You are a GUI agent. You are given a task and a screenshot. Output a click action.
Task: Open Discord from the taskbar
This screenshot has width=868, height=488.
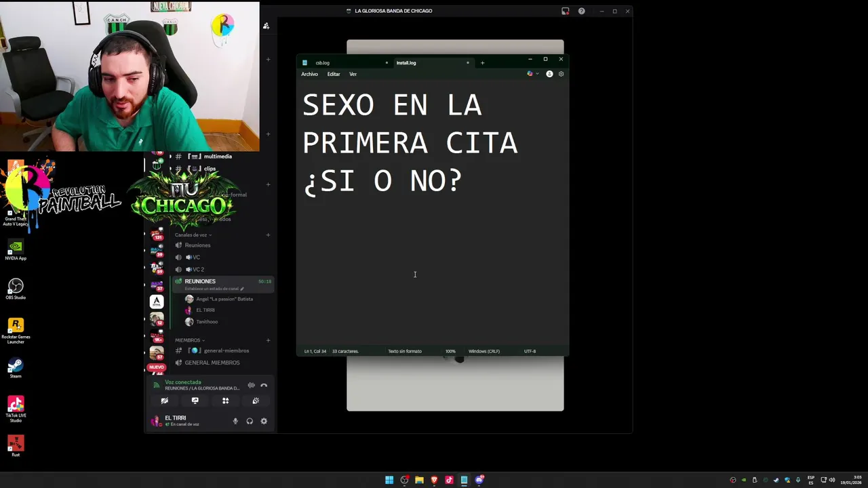pyautogui.click(x=479, y=480)
